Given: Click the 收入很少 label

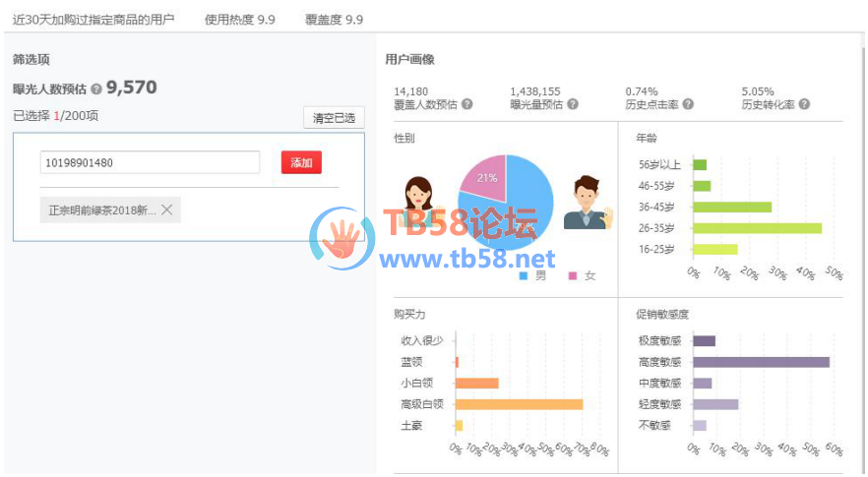Looking at the screenshot, I should (422, 341).
